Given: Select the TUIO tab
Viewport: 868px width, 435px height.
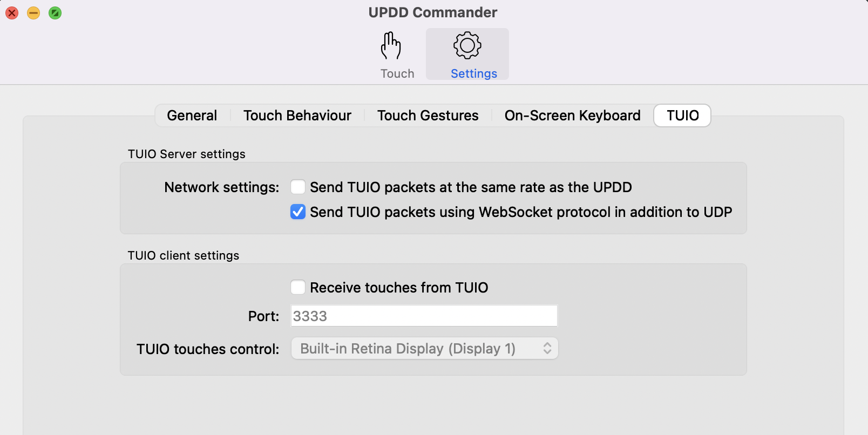Looking at the screenshot, I should [682, 115].
